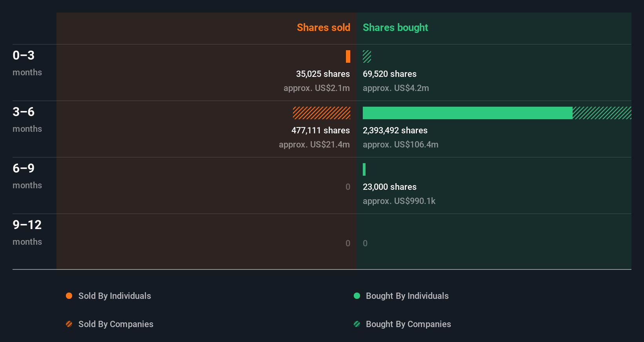
Task: Click the Shares sold column header
Action: [324, 27]
